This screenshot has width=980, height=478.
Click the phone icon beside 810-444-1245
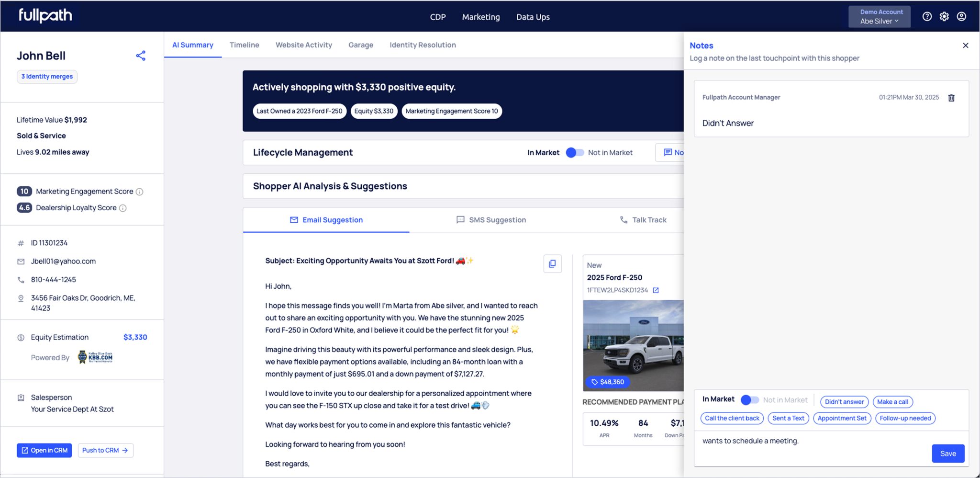tap(21, 280)
